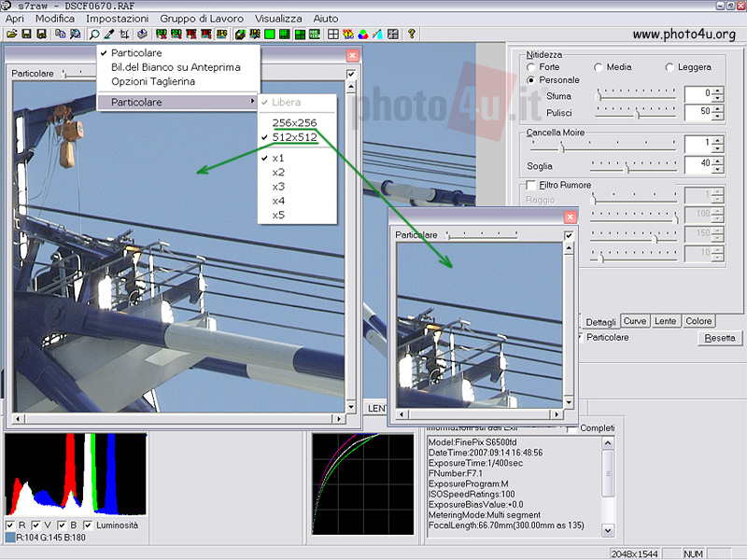Click the copy settings icon
The height and width of the screenshot is (560, 747).
point(60,34)
